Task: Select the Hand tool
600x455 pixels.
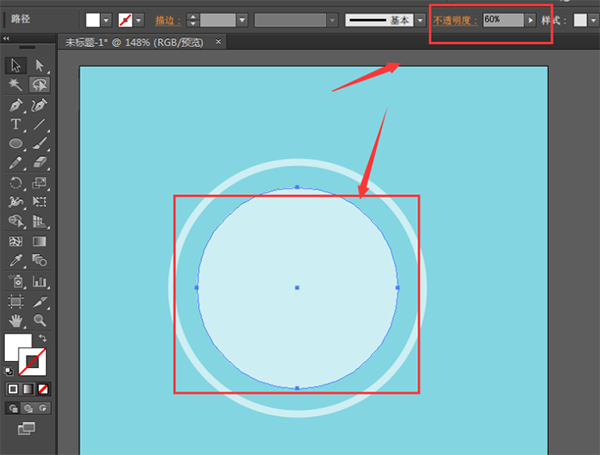Action: click(16, 320)
